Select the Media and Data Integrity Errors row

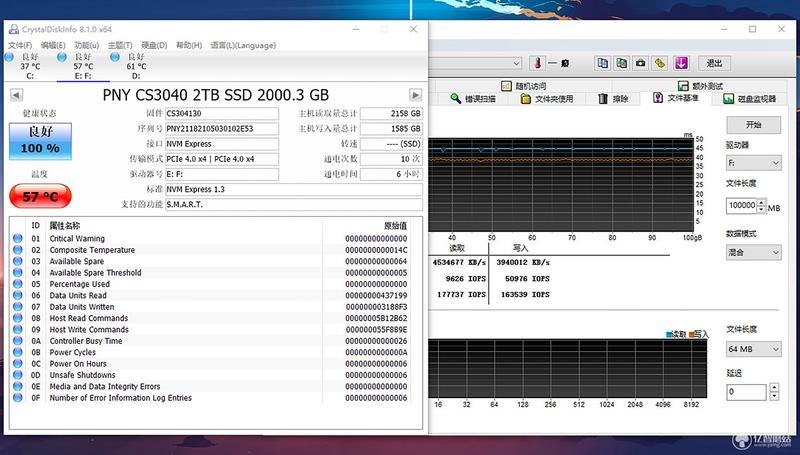point(216,386)
